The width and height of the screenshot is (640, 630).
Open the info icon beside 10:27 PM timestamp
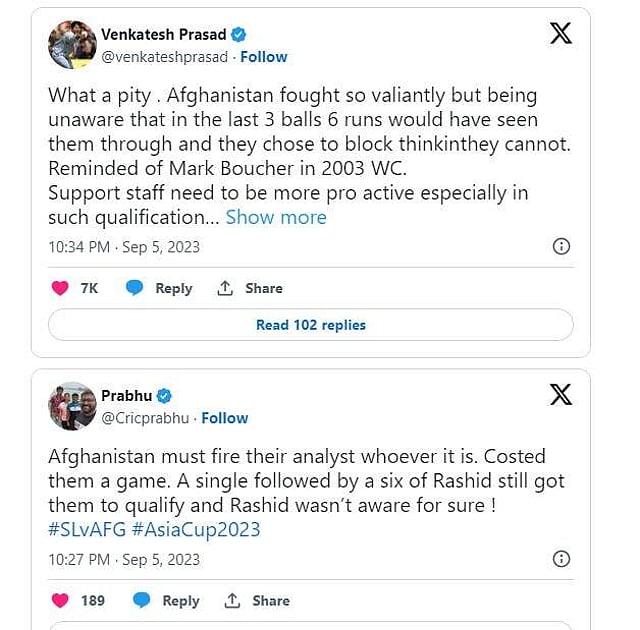(561, 559)
